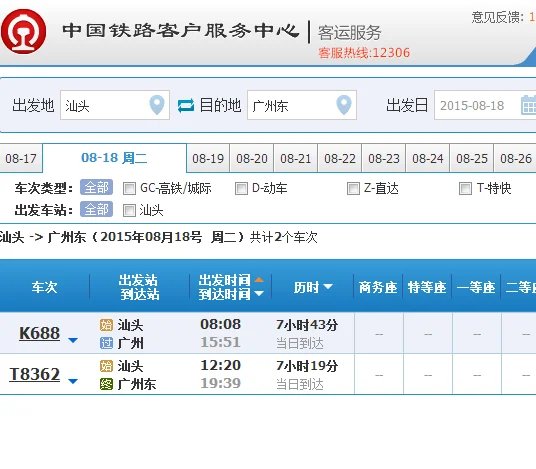This screenshot has height=469, width=536.
Task: Swap departure and destination stations
Action: click(x=186, y=105)
